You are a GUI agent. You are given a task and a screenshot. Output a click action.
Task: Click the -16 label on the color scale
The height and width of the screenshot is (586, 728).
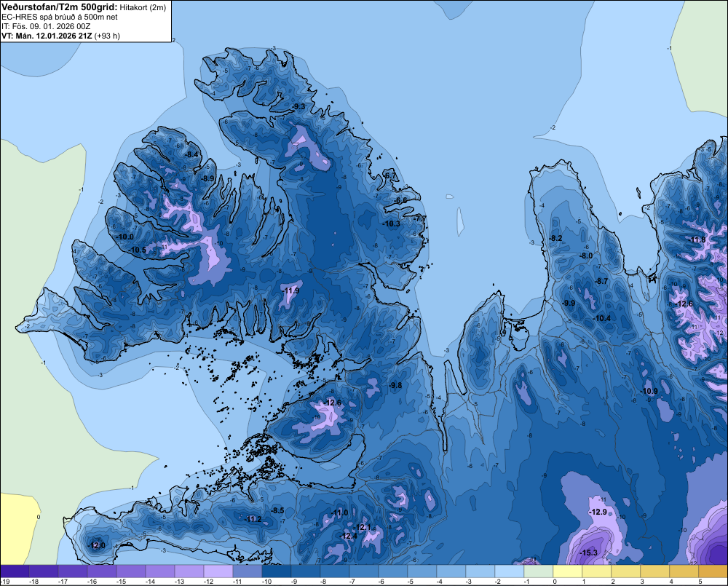[x=92, y=582]
